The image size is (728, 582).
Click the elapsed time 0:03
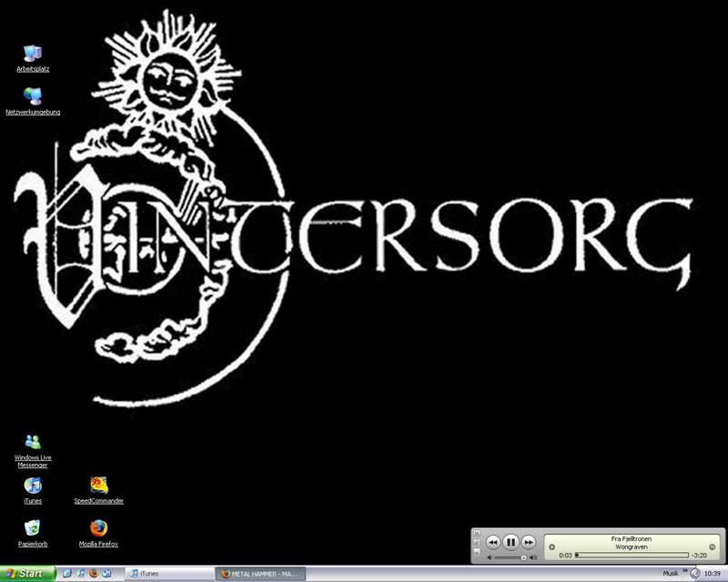tap(565, 555)
